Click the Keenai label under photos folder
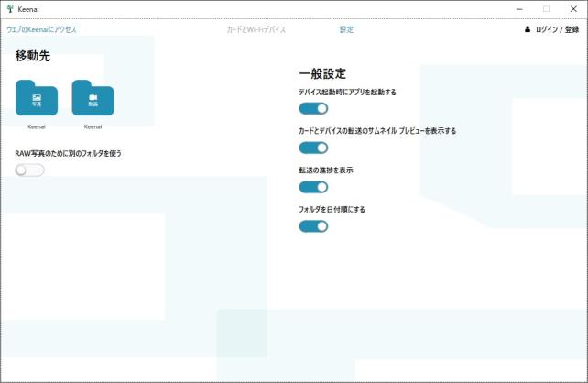Viewport: 588px width, 383px height. pos(37,126)
